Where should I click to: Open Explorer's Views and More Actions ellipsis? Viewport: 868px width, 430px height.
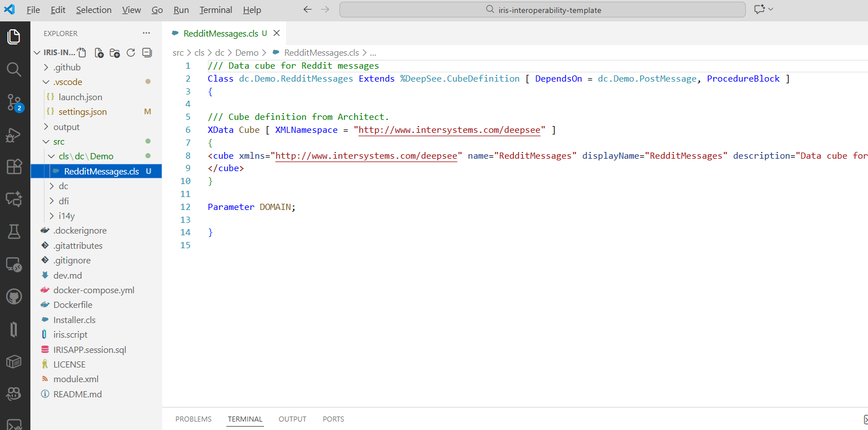[146, 33]
